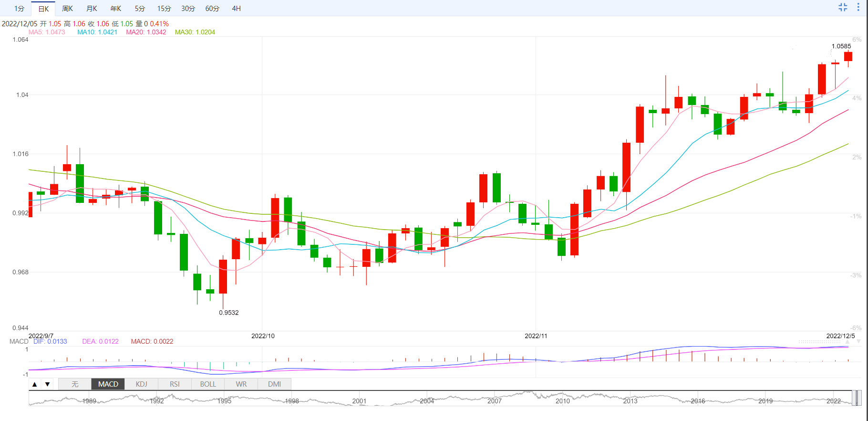868x421 pixels.
Task: Open the three-dot more options menu
Action: point(858,7)
